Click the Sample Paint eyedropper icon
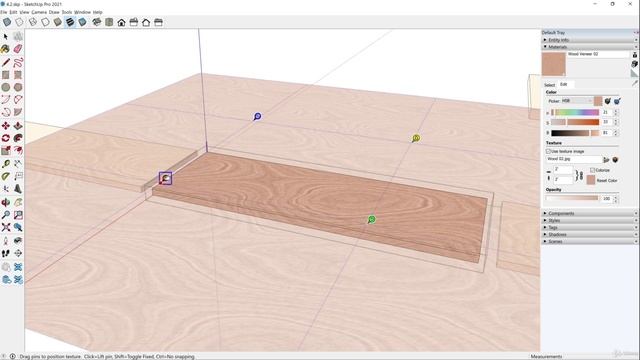640x360 pixels. tap(635, 83)
